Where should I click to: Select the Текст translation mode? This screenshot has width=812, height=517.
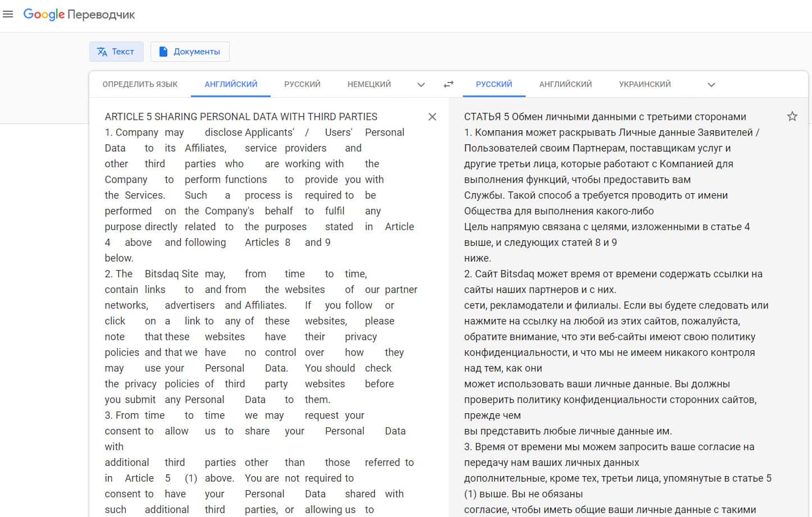coord(116,52)
